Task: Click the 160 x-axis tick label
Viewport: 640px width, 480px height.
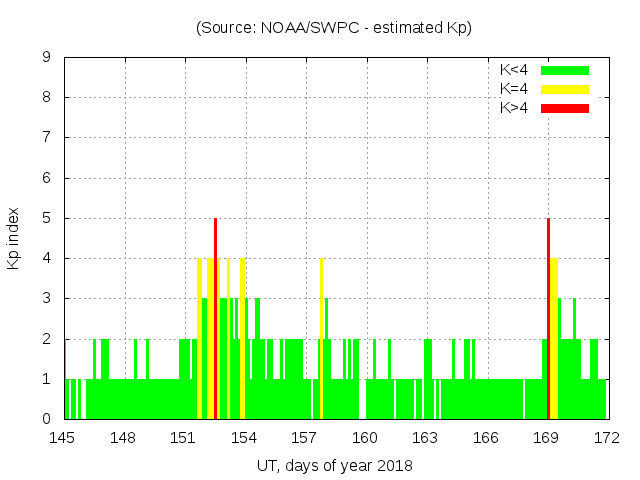Action: click(x=365, y=437)
